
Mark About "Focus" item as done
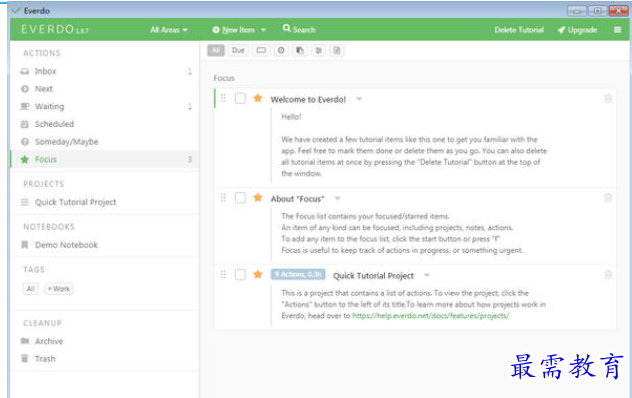pos(240,198)
